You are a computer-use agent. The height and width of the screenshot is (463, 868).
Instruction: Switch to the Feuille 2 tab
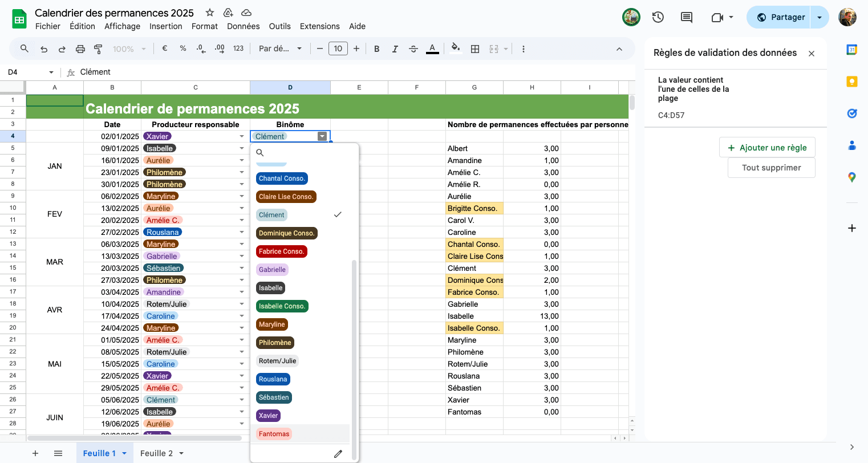[x=156, y=453]
